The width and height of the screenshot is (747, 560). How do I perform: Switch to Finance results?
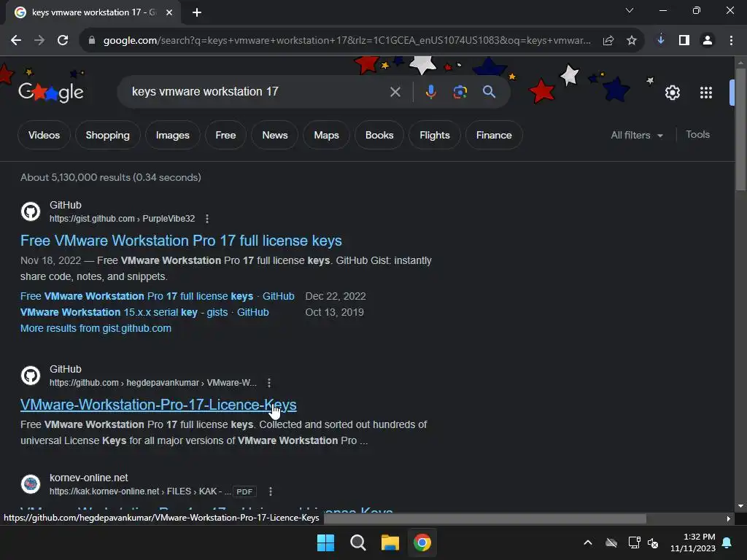[x=494, y=135]
